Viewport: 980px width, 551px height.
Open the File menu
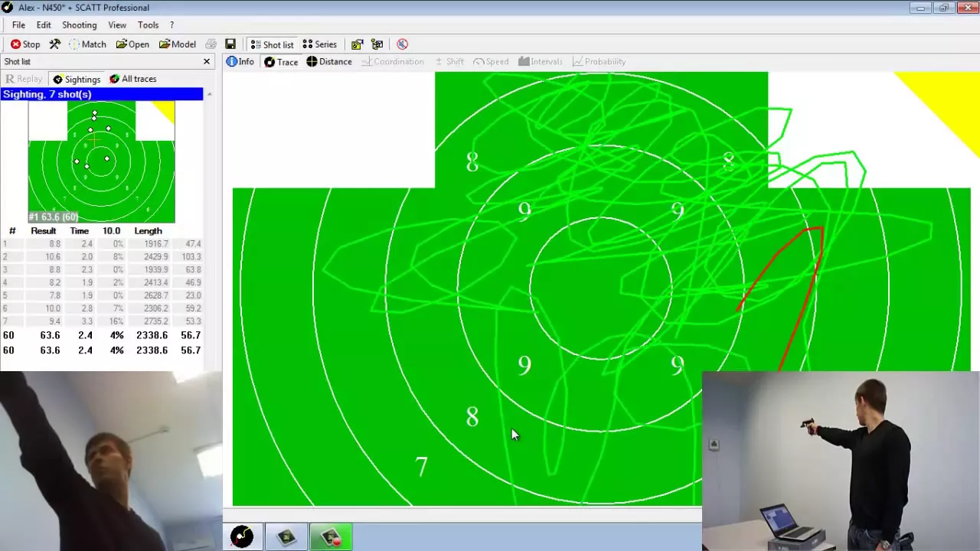tap(18, 25)
